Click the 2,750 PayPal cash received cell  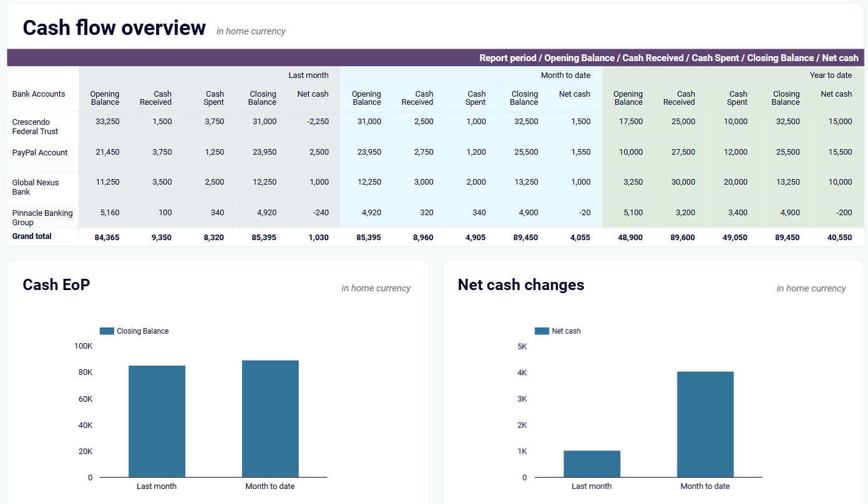pyautogui.click(x=423, y=152)
